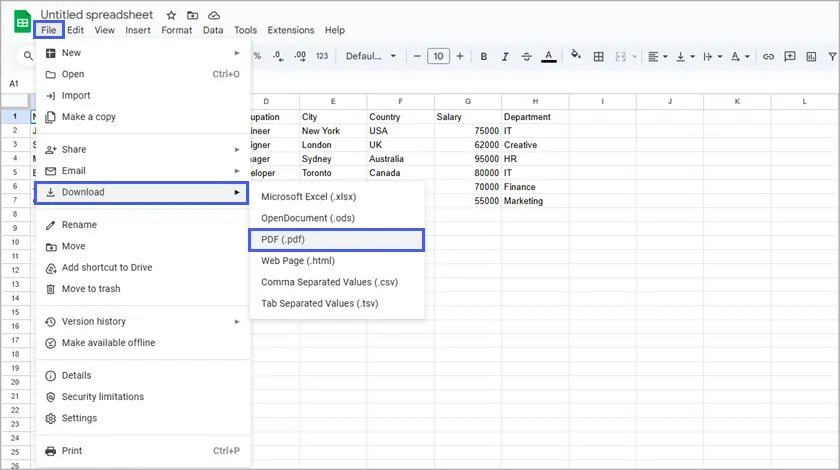Open the Extensions menu

click(x=291, y=30)
